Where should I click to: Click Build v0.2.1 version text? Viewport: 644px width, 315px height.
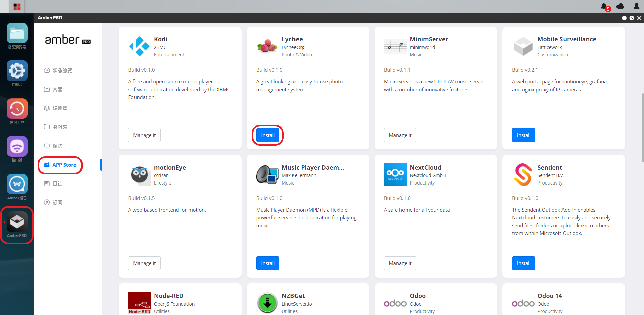point(525,70)
